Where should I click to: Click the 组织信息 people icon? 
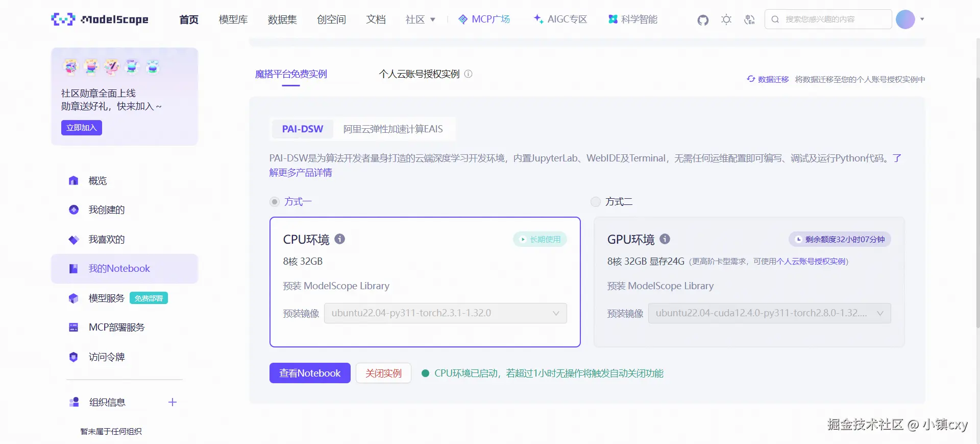(74, 402)
